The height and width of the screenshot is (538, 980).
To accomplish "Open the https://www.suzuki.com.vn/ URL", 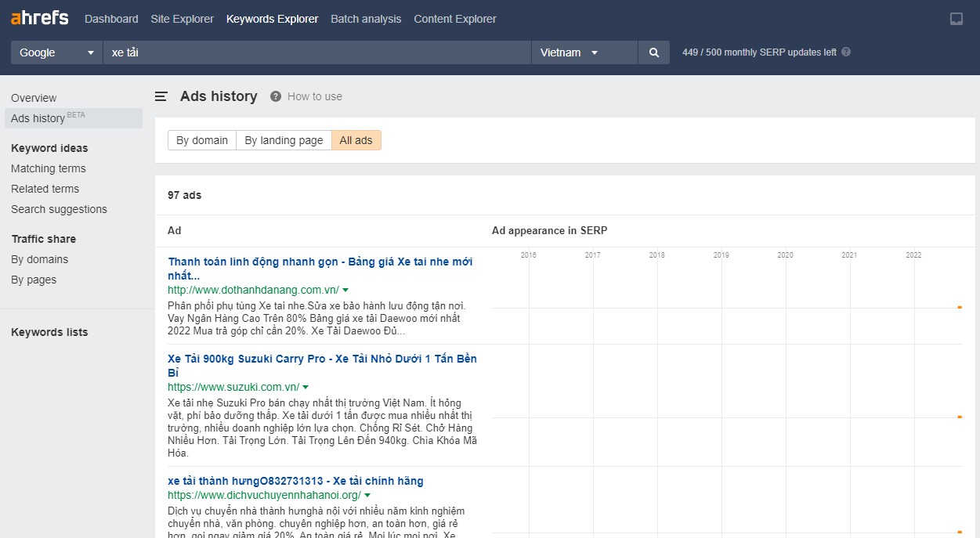I will (233, 388).
